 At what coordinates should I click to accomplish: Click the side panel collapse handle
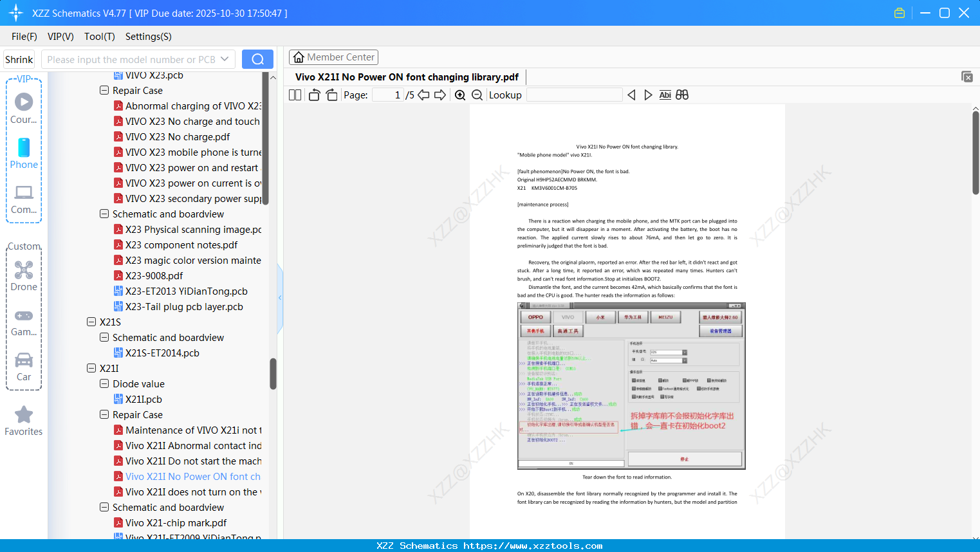pos(280,298)
